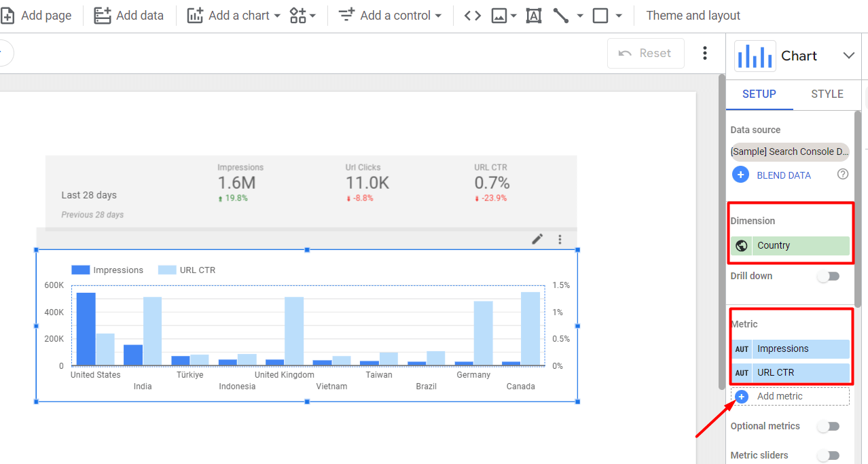Screen dimensions: 868x464
Task: Expand the Add a control dropdown
Action: (390, 15)
